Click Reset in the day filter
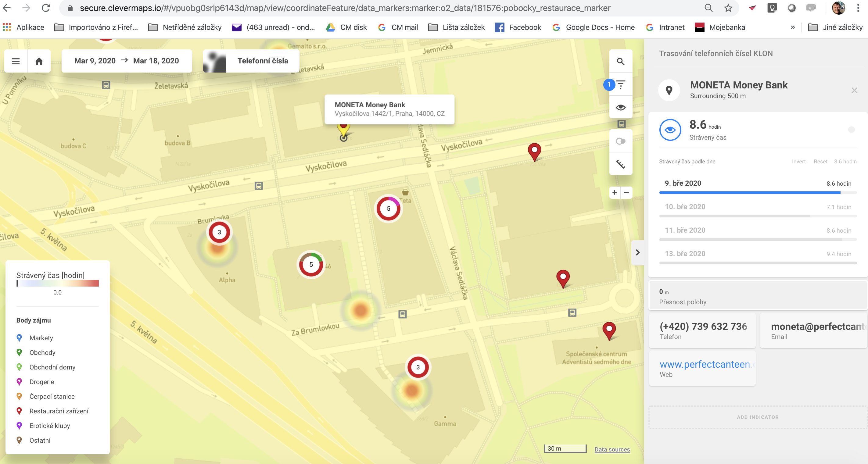The height and width of the screenshot is (464, 868). [x=820, y=162]
